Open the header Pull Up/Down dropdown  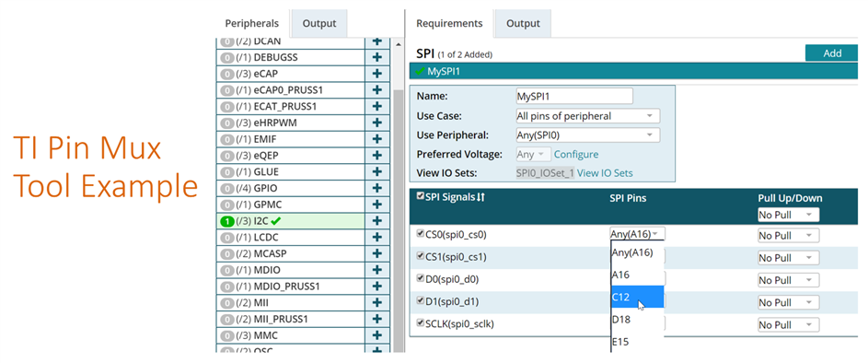pyautogui.click(x=788, y=215)
